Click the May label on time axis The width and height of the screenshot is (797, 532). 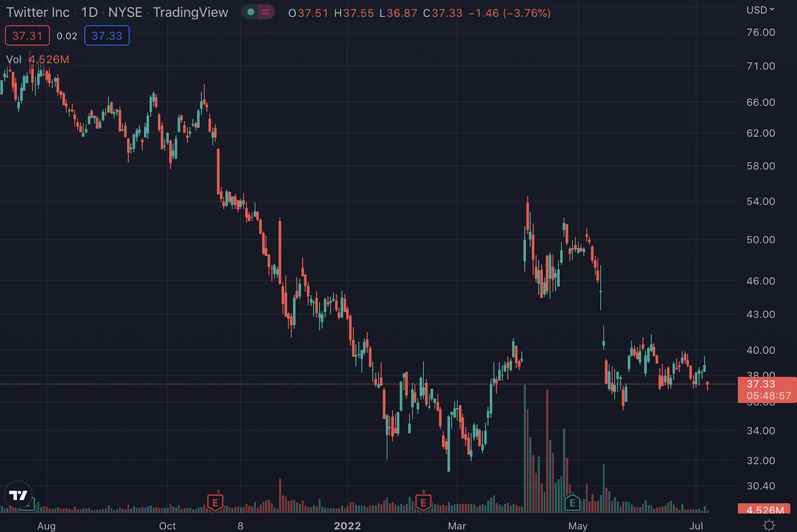[578, 526]
